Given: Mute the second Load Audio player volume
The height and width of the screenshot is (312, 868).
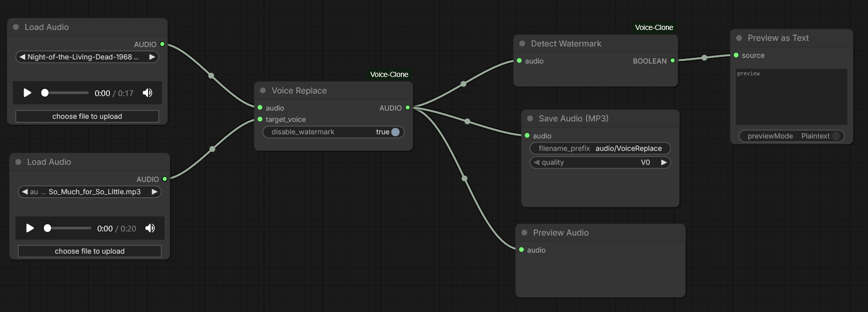Looking at the screenshot, I should [150, 228].
